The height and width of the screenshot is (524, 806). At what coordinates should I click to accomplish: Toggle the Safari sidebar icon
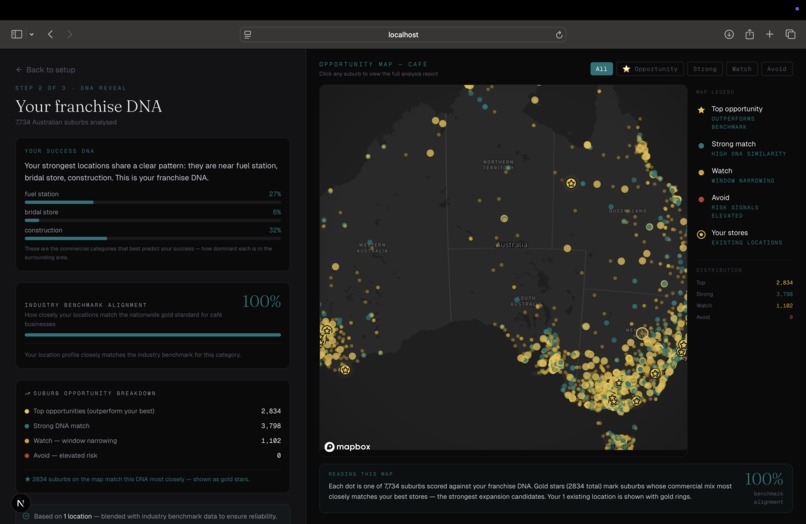pos(16,34)
